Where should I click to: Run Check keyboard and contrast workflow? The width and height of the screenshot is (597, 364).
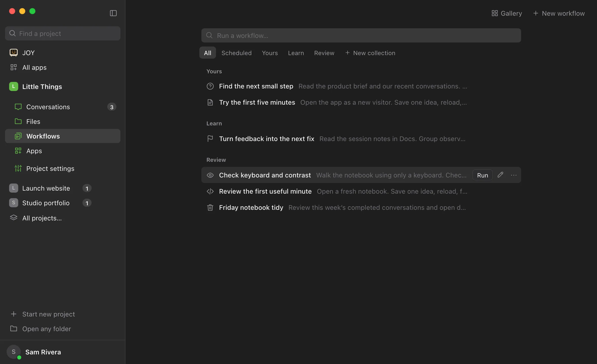pos(483,175)
